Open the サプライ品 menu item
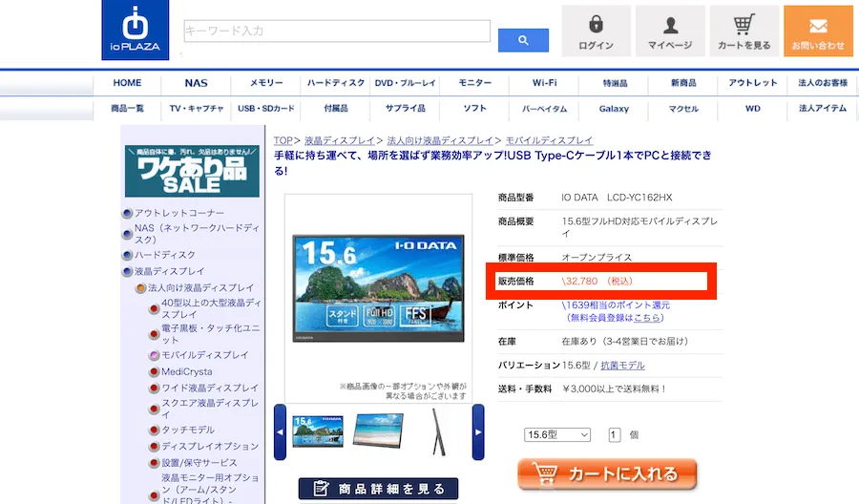Viewport: 859px width, 504px height. pyautogui.click(x=406, y=109)
